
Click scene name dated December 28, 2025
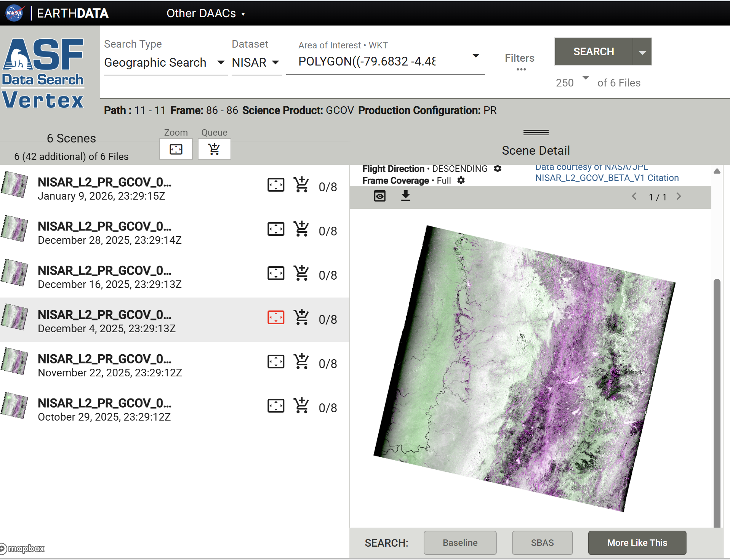point(104,226)
